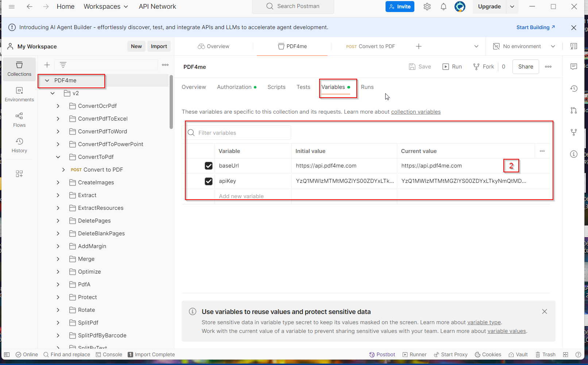Dismiss the AI Agent Builder banner
Image resolution: width=588 pixels, height=365 pixels.
point(574,28)
